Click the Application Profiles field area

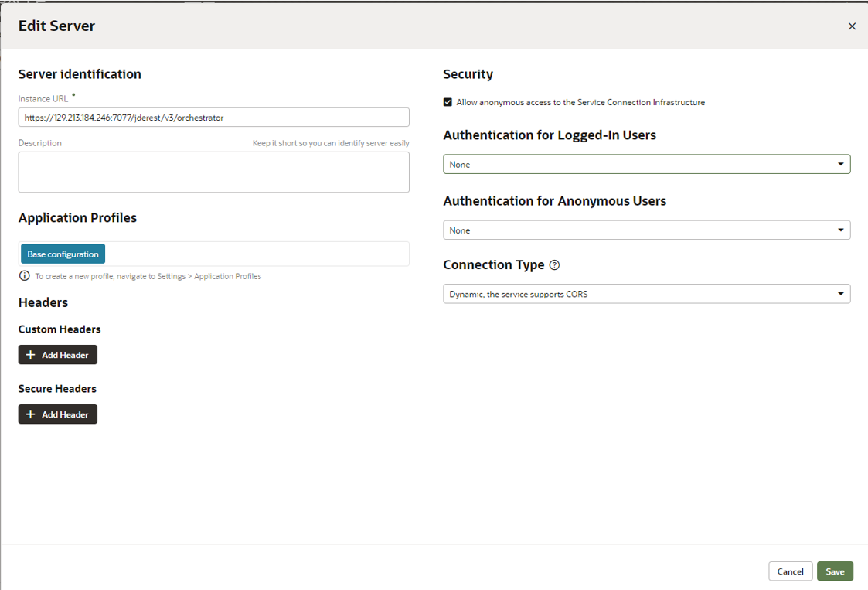click(213, 254)
